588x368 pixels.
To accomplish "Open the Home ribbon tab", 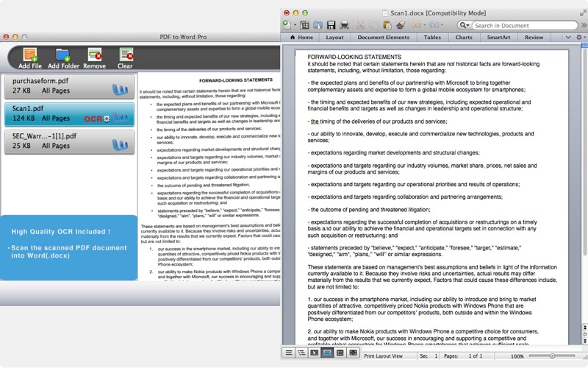I will (302, 38).
